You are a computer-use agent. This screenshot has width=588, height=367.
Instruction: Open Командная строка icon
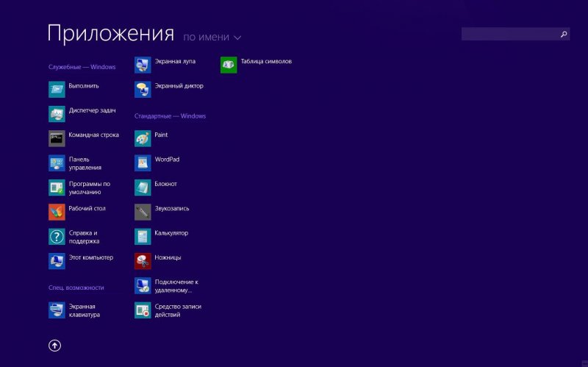click(57, 138)
